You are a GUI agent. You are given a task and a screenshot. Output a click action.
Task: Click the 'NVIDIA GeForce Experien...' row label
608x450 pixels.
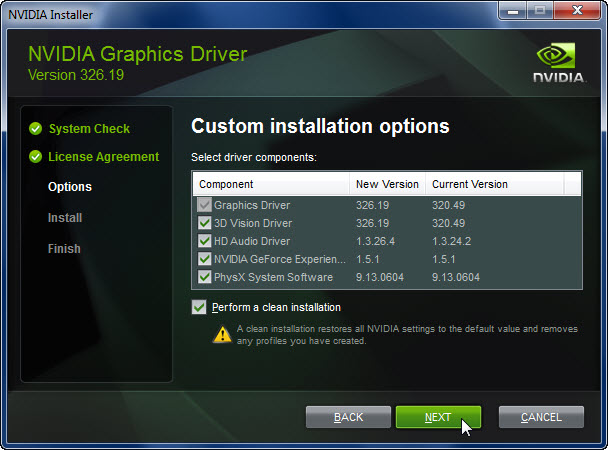[280, 259]
